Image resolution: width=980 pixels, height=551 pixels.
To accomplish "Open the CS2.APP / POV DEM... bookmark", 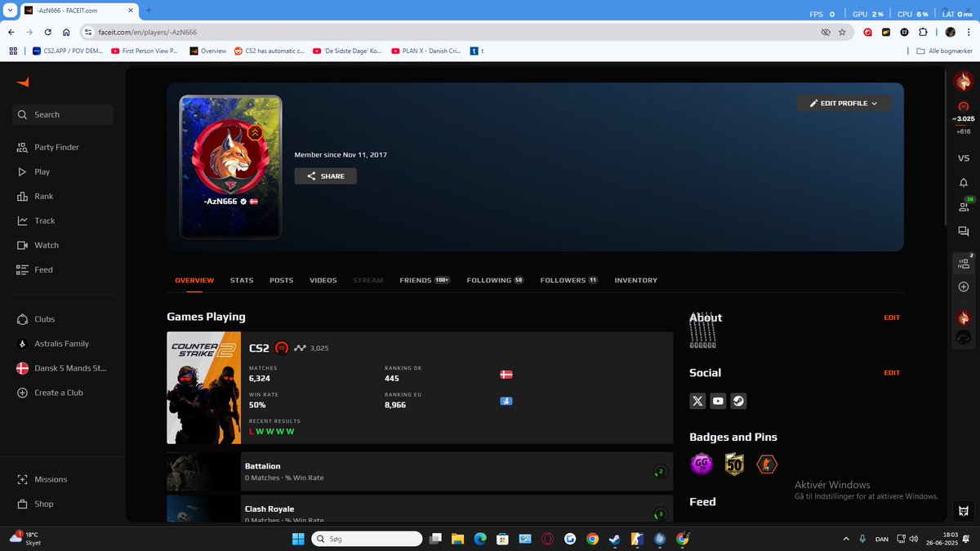I will coord(69,51).
